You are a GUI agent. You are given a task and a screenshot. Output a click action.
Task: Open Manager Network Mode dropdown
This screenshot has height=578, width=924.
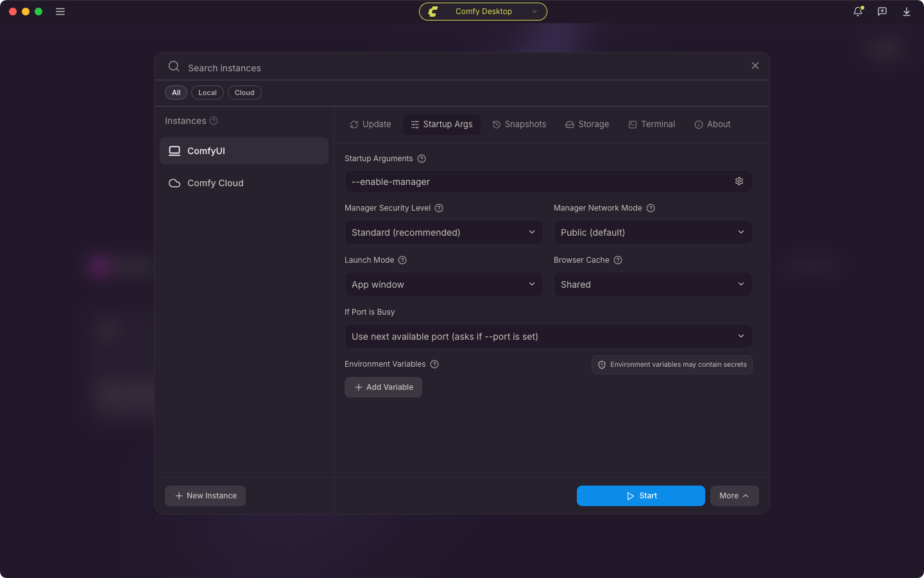pos(653,232)
